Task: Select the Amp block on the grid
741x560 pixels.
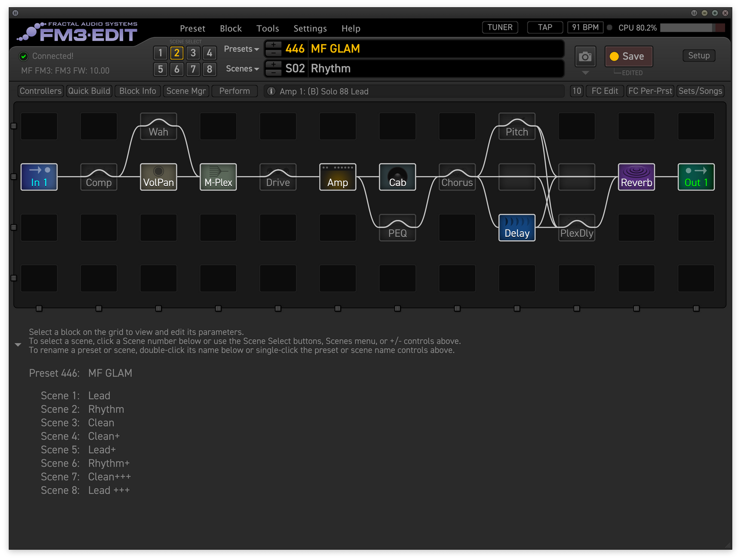Action: (337, 177)
